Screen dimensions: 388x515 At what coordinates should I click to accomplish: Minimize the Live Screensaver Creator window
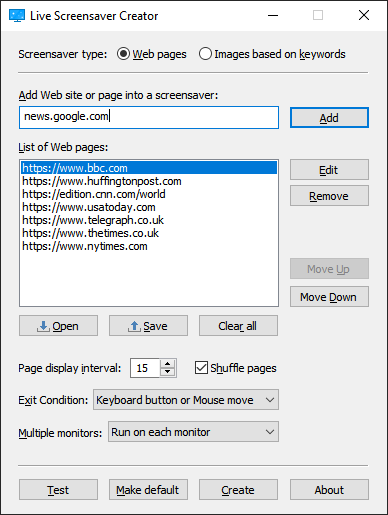(273, 15)
